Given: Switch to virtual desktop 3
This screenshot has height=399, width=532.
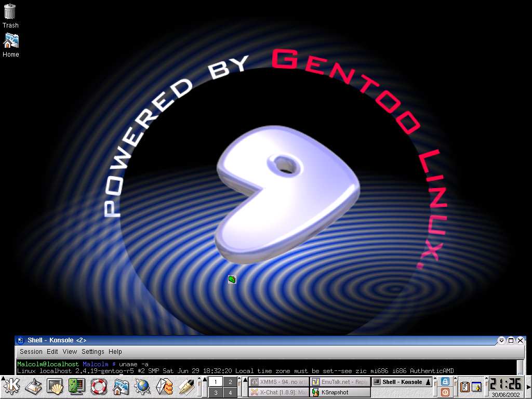Looking at the screenshot, I should 215,392.
